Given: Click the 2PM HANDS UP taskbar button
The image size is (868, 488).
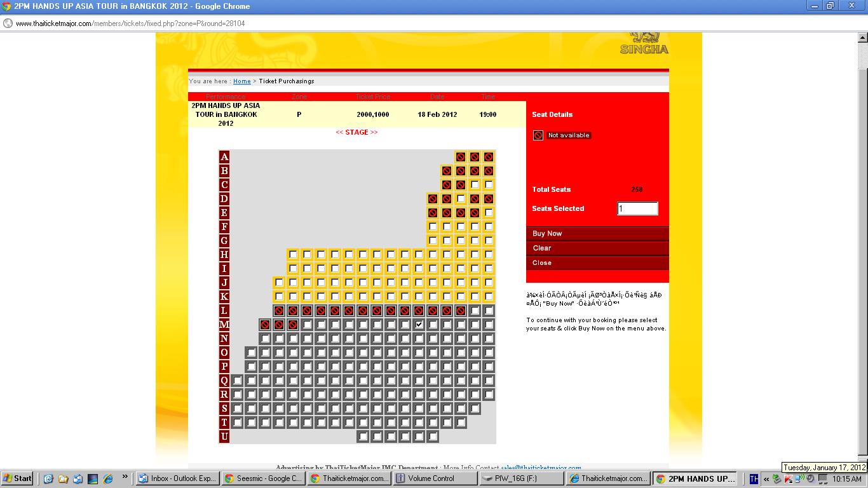Looking at the screenshot, I should coord(695,478).
